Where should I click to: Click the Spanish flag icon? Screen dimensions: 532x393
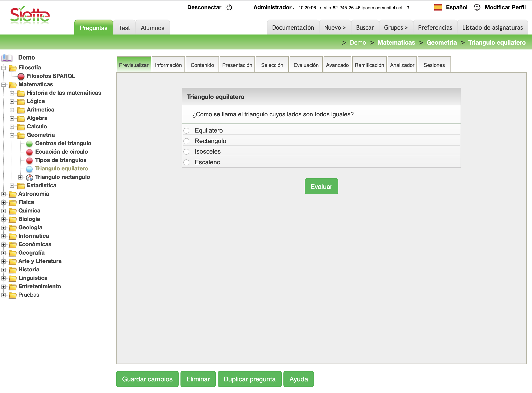pyautogui.click(x=438, y=7)
